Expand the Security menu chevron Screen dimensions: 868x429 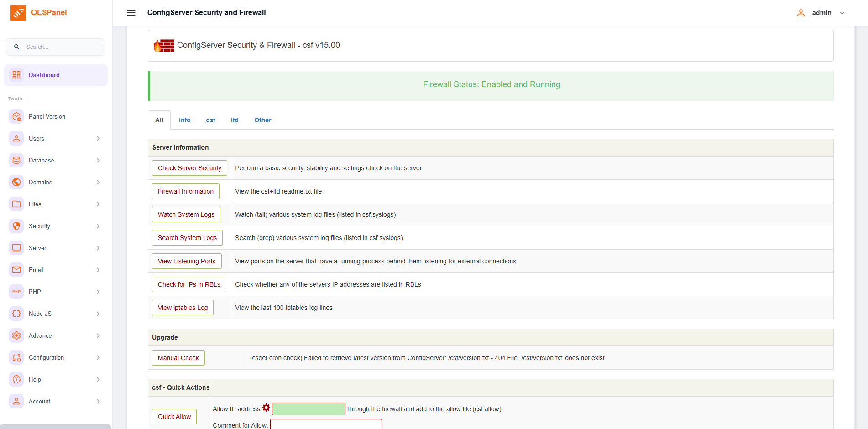point(98,226)
